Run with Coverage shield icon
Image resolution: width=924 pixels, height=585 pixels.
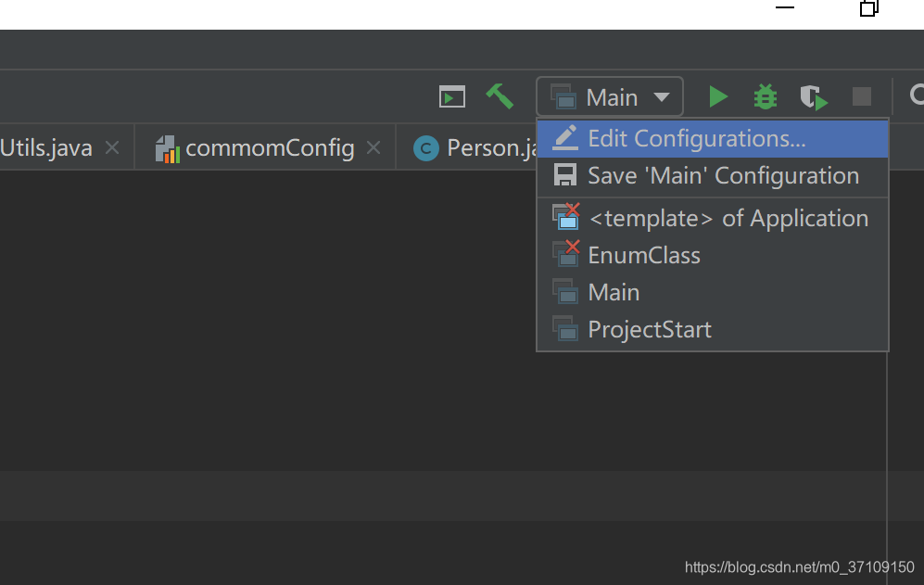click(814, 97)
